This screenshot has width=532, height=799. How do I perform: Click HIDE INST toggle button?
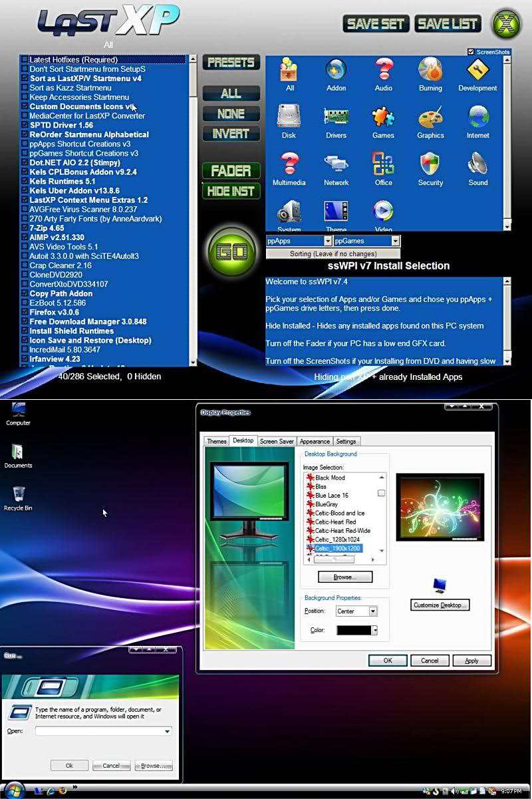click(x=231, y=191)
